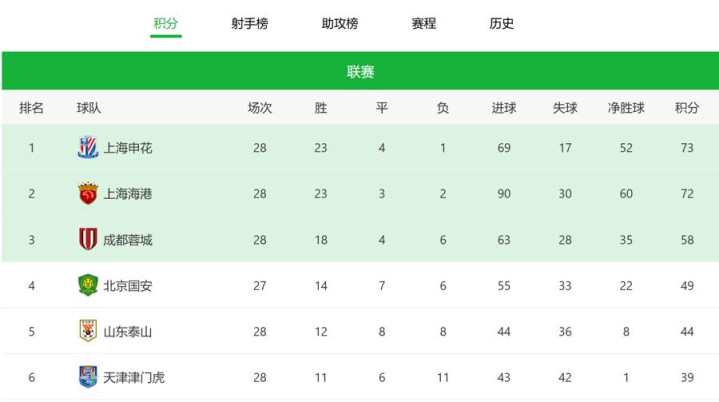719x402 pixels.
Task: Click the Shanghai Shenhua team logo
Action: (88, 148)
